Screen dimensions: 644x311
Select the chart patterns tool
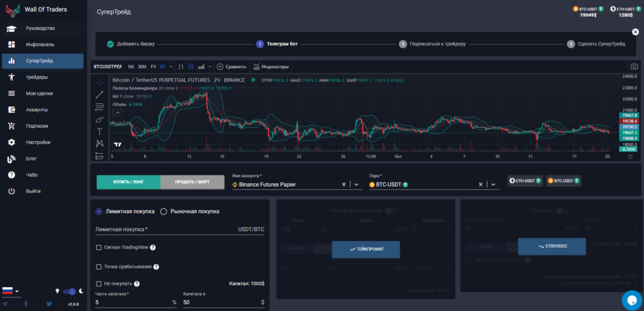pos(99,143)
